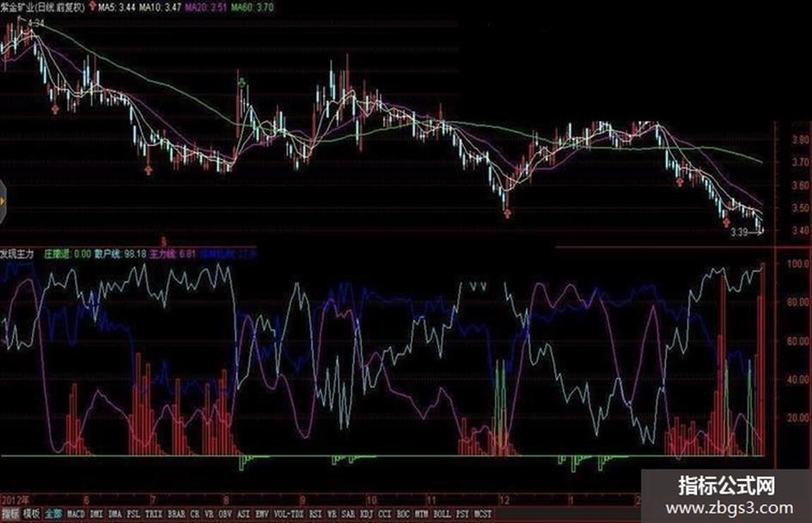Switch indicator to WR
The image size is (812, 523).
click(x=332, y=514)
